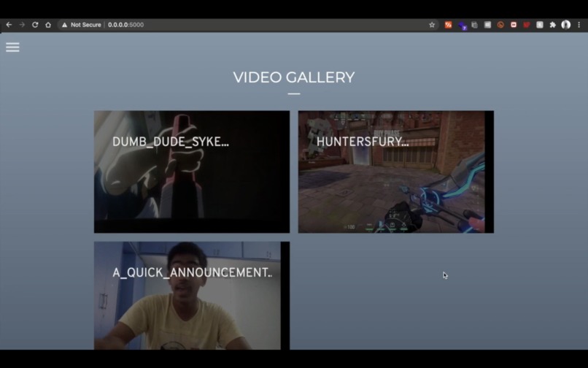The width and height of the screenshot is (588, 368).
Task: Open the red-outlined square extension
Action: pos(514,25)
